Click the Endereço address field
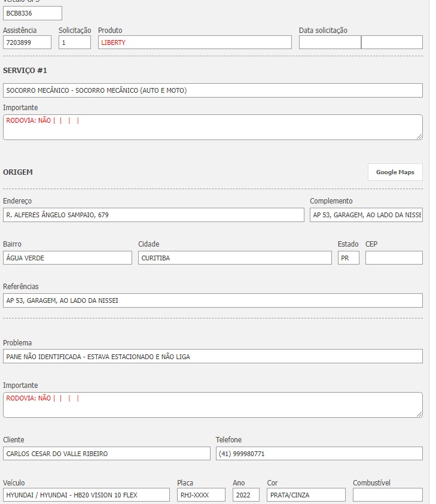Viewport: 436px width, 504px height. tap(154, 215)
